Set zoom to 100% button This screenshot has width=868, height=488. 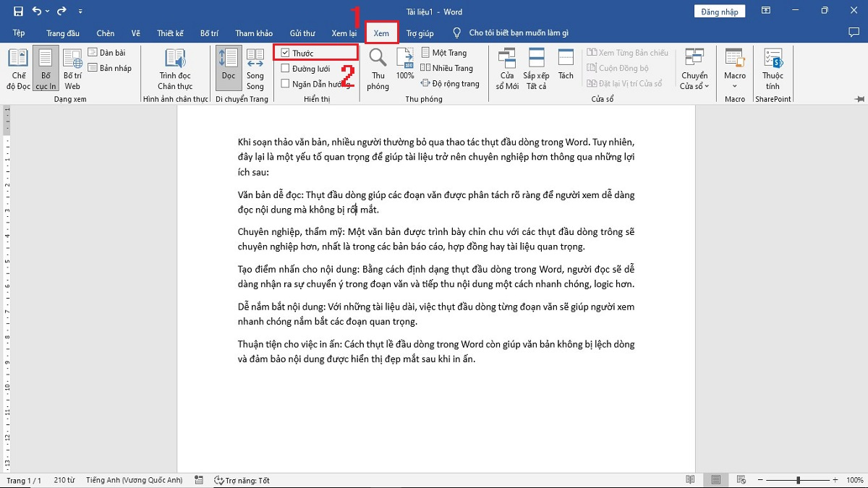[405, 65]
